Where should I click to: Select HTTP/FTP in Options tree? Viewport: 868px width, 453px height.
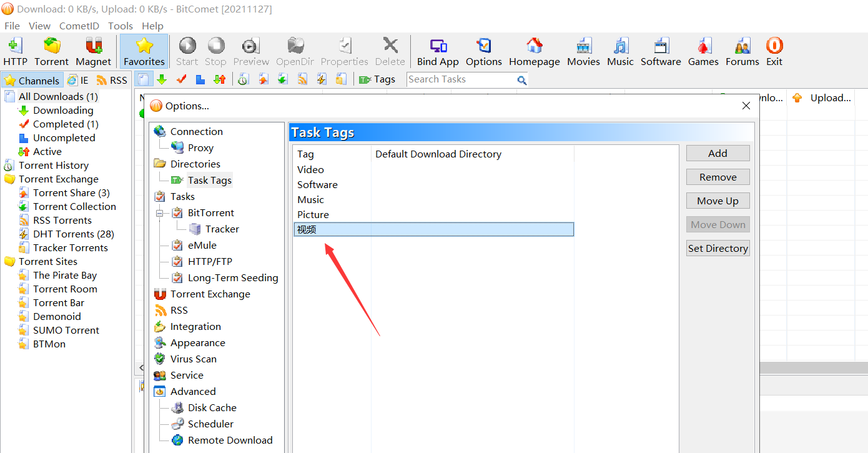pos(210,261)
